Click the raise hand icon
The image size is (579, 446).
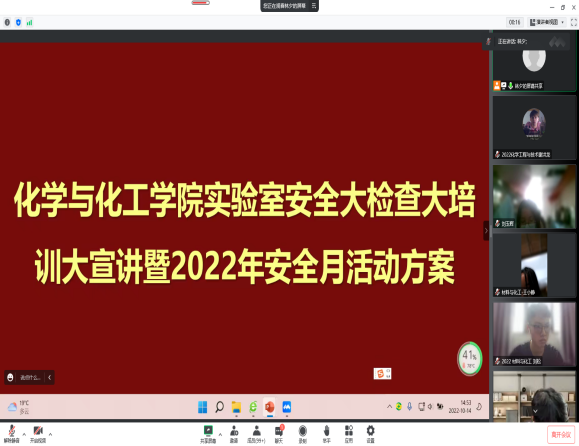pos(327,434)
